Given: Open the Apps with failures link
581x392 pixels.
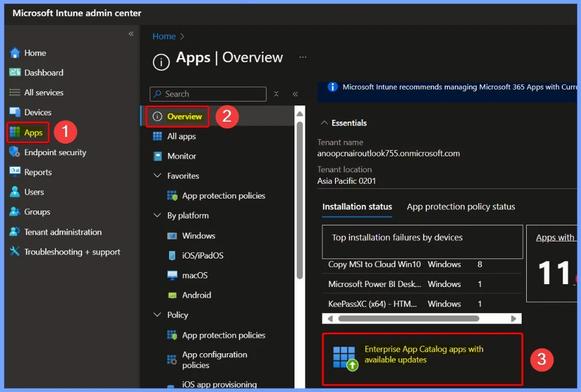Looking at the screenshot, I should (x=556, y=237).
